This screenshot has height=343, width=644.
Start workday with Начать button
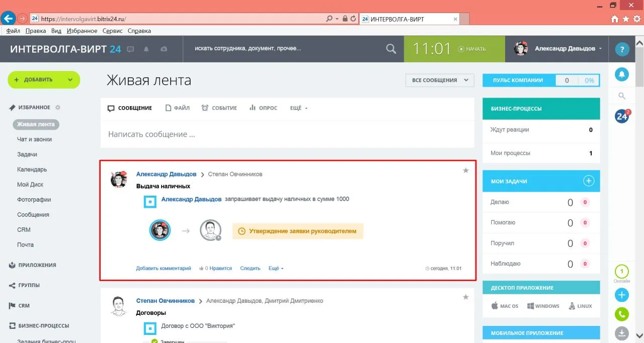tap(472, 49)
